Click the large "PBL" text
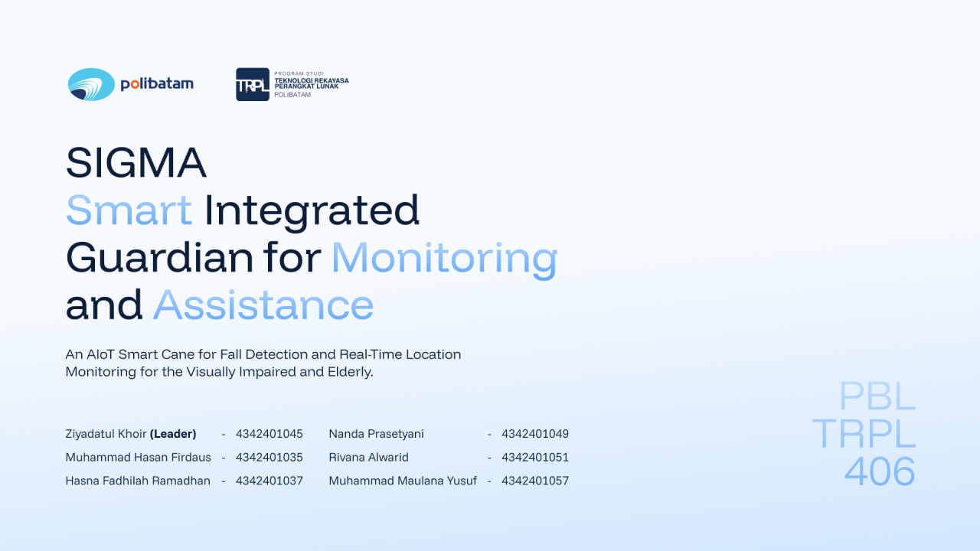The width and height of the screenshot is (980, 551). (x=877, y=396)
